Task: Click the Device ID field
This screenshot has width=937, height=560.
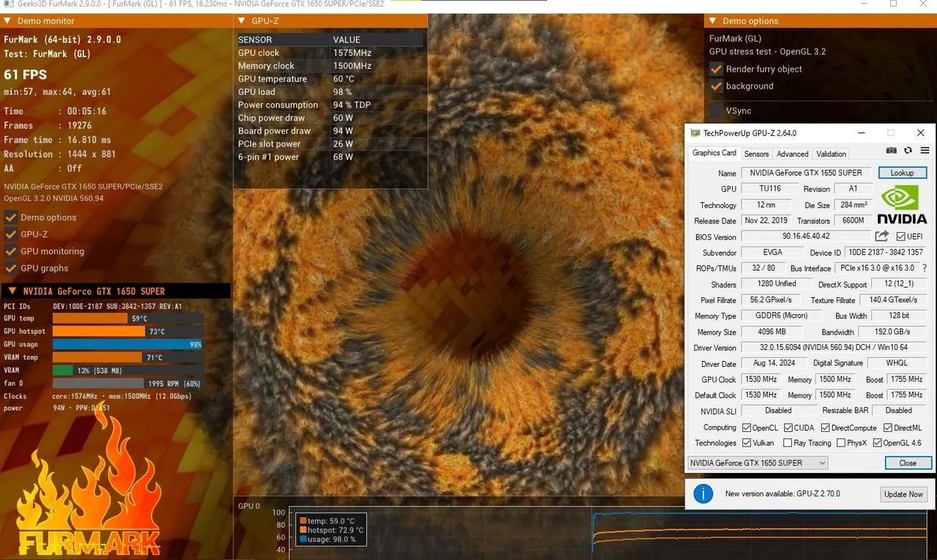Action: (x=886, y=253)
